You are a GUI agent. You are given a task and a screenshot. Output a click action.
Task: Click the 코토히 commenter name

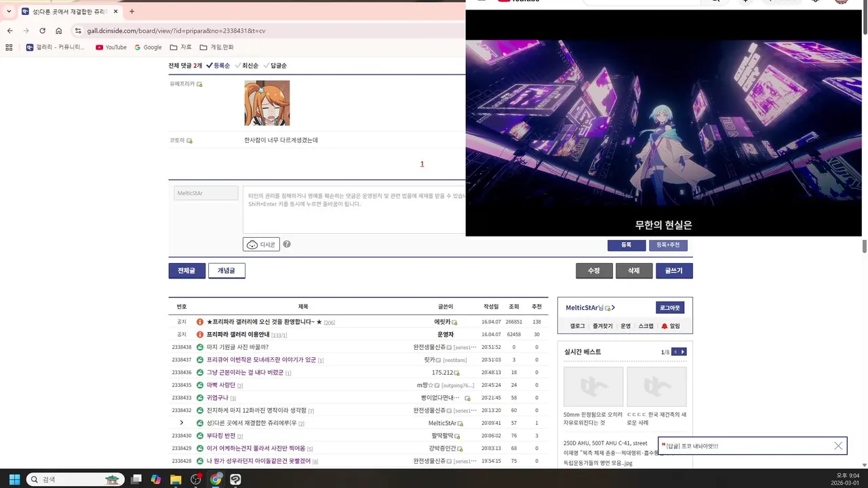point(177,140)
